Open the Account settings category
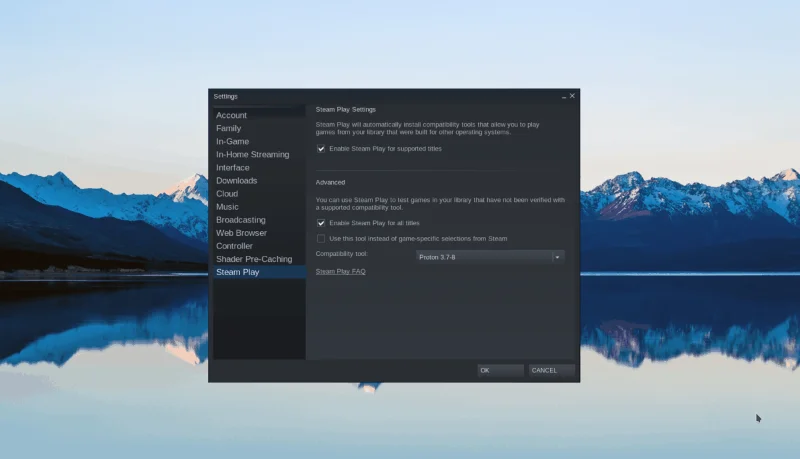The width and height of the screenshot is (800, 459). 259,115
